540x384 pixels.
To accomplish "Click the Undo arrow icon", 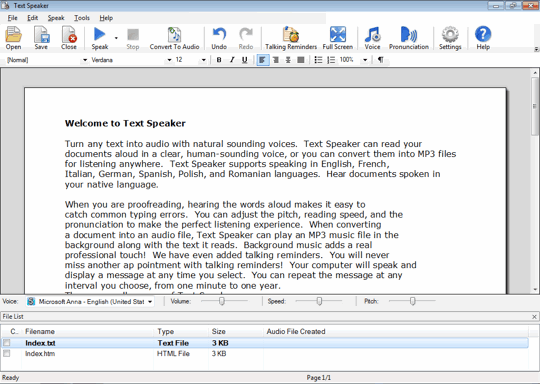I will point(219,34).
